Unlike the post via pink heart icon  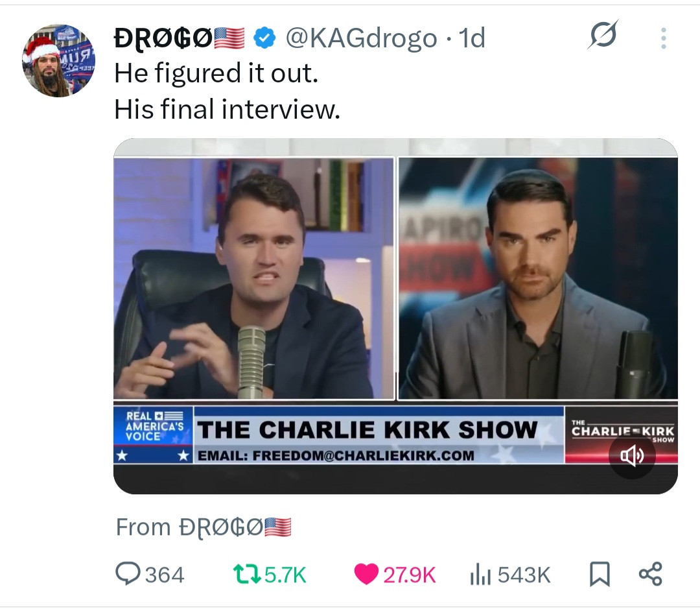[366, 574]
